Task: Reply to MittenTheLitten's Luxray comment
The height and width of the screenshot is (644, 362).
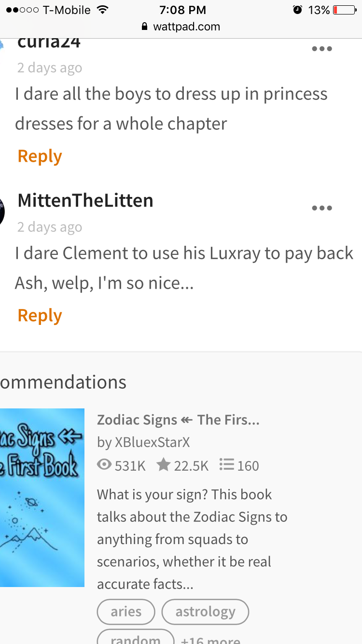Action: click(x=40, y=315)
